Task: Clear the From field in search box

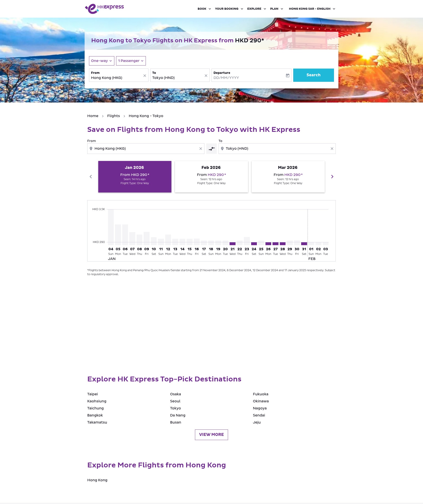Action: [145, 76]
